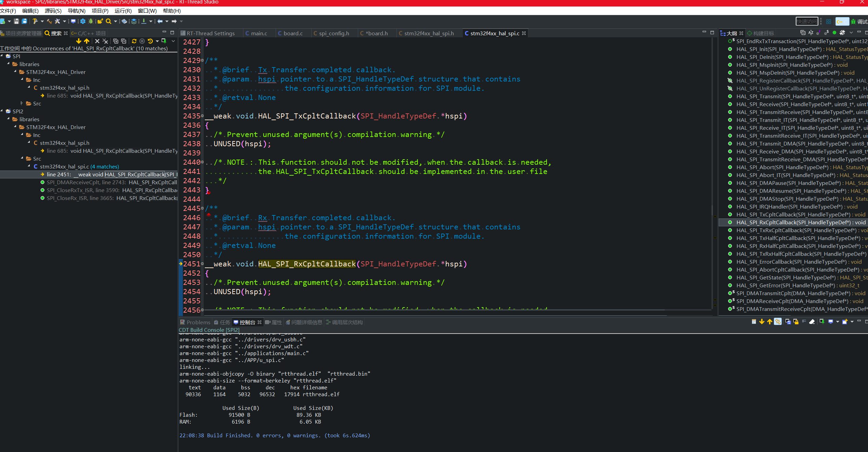Open search history dropdown arrow
The width and height of the screenshot is (868, 452).
pos(157,41)
